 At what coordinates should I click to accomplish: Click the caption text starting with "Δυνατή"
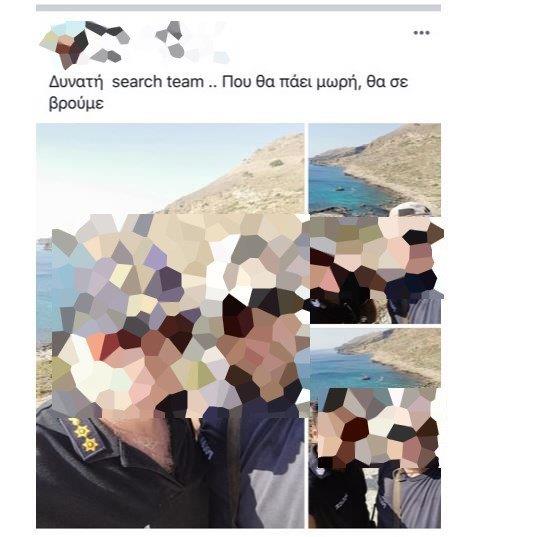[x=228, y=92]
